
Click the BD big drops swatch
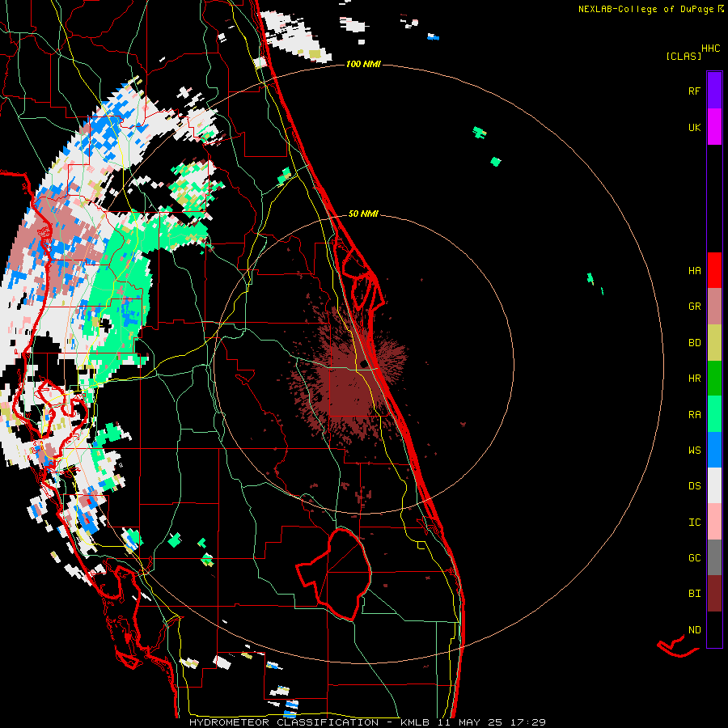(x=714, y=342)
